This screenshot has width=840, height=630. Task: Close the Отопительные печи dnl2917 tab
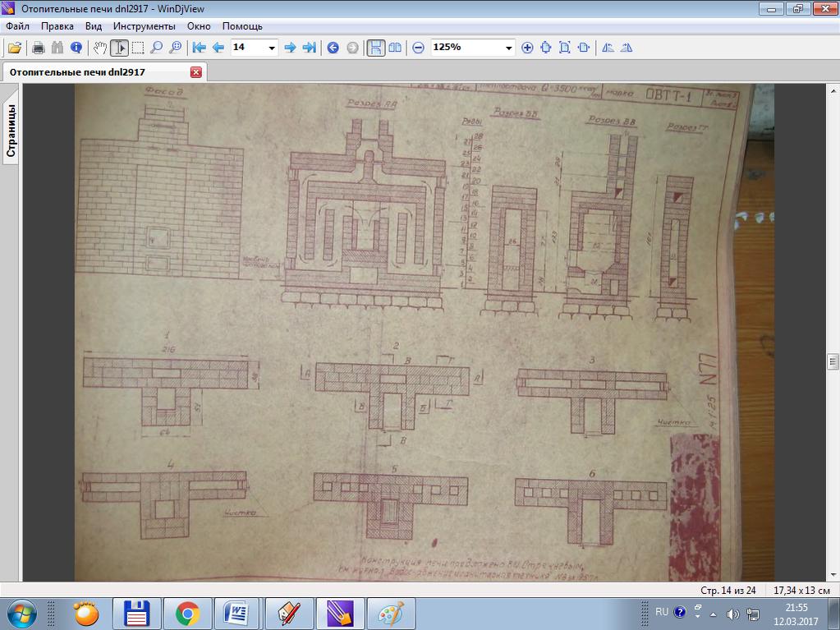coord(196,72)
